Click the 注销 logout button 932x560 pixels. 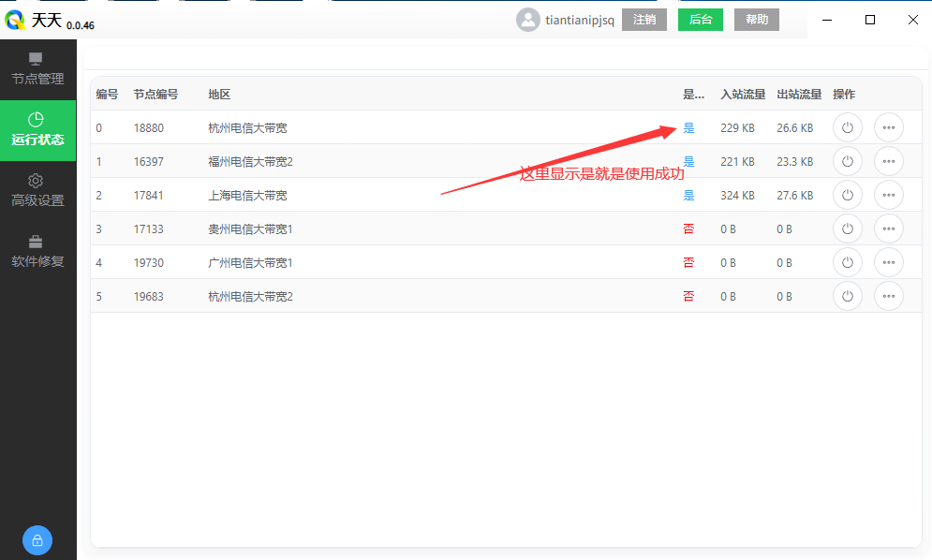coord(644,19)
